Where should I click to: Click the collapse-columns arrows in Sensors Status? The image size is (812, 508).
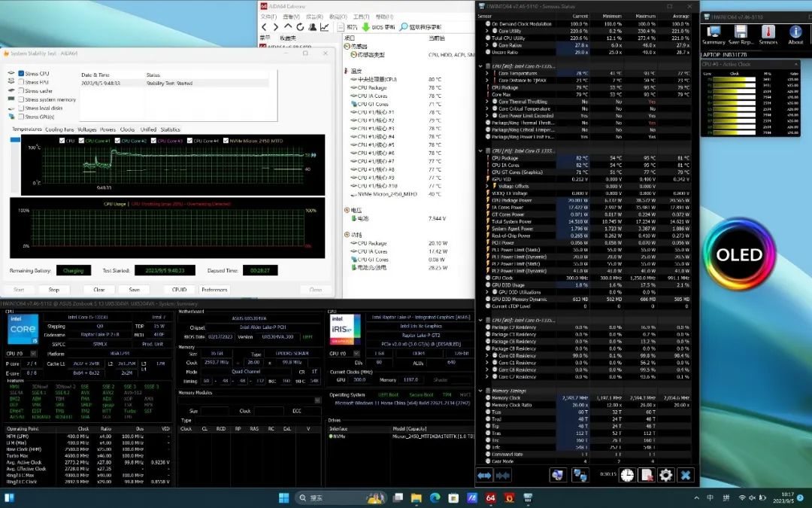tap(502, 475)
